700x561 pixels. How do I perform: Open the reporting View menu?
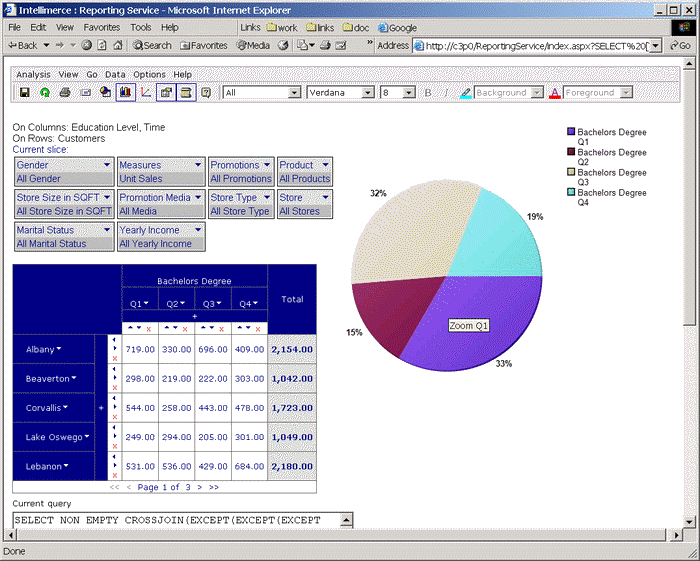pos(68,75)
